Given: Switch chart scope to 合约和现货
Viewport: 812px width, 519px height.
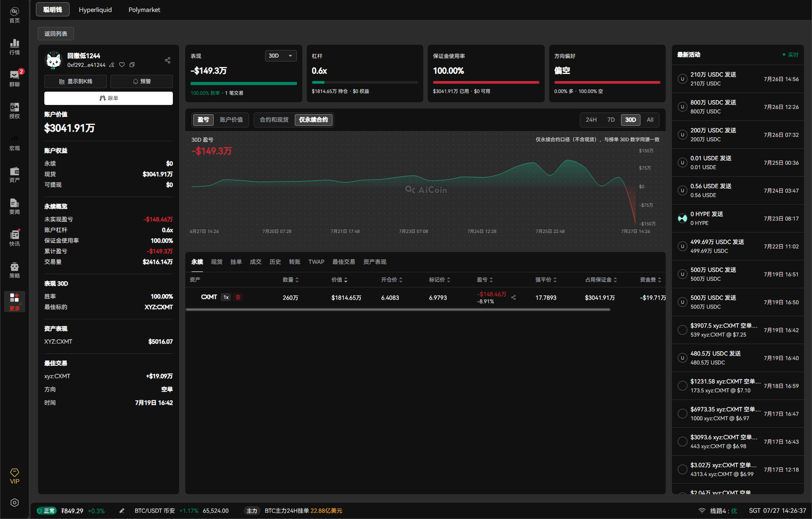Looking at the screenshot, I should tap(274, 120).
